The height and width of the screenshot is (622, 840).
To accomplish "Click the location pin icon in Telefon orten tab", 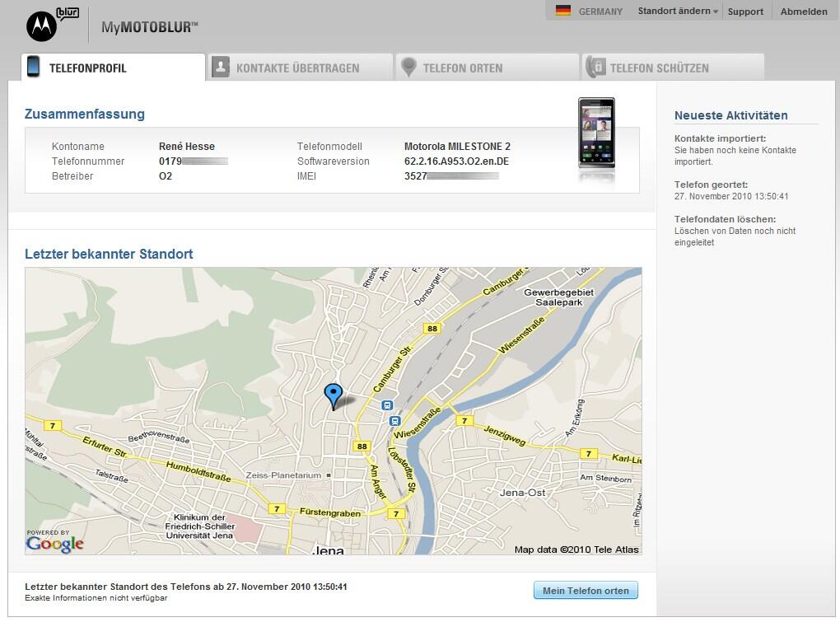I will coord(408,68).
